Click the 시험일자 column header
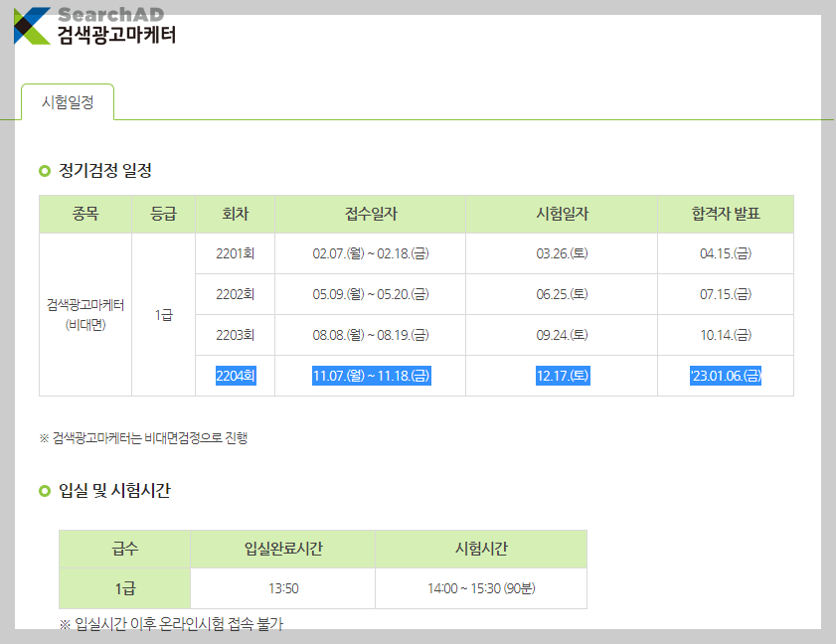836x644 pixels. pyautogui.click(x=562, y=214)
